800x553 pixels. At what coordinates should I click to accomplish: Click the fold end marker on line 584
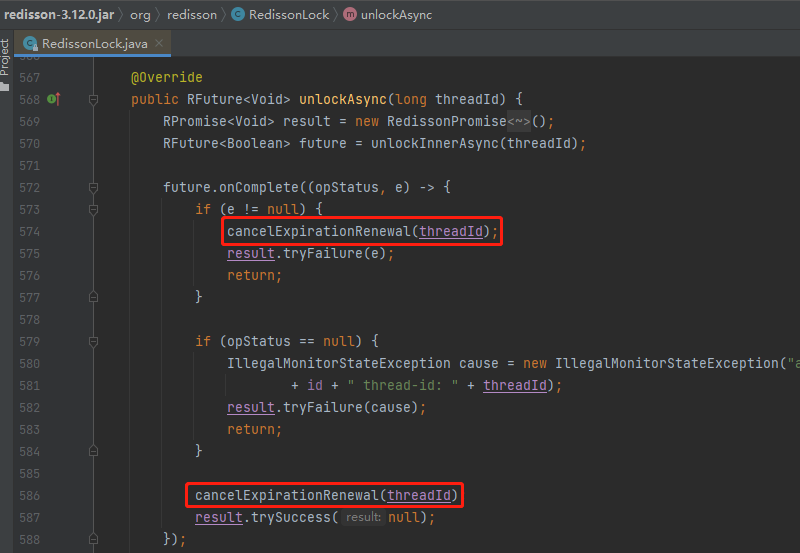click(x=93, y=451)
